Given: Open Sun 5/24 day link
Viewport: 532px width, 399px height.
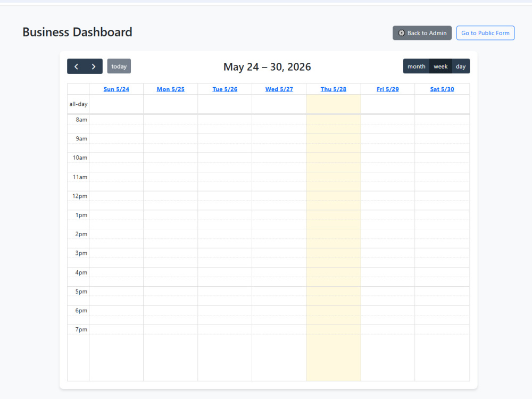Looking at the screenshot, I should pyautogui.click(x=117, y=89).
